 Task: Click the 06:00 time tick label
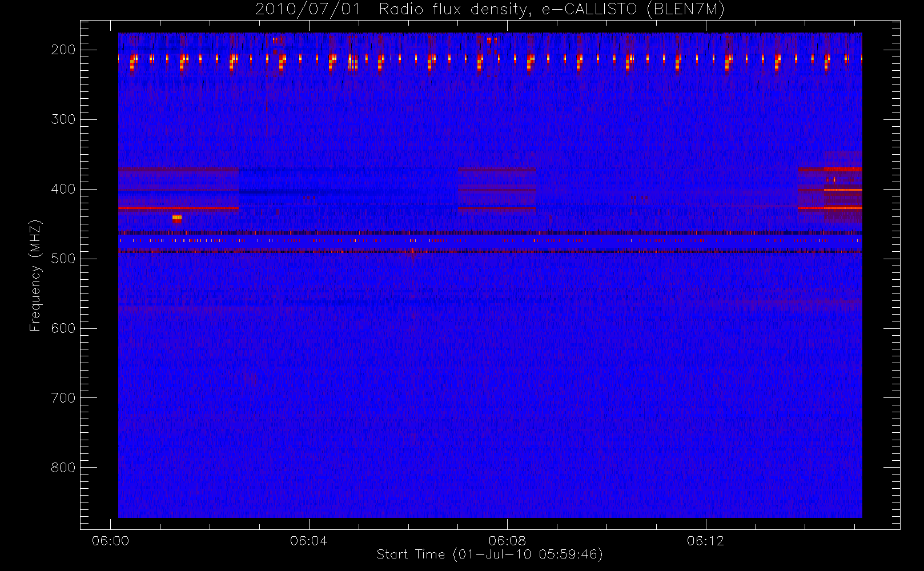(x=110, y=541)
